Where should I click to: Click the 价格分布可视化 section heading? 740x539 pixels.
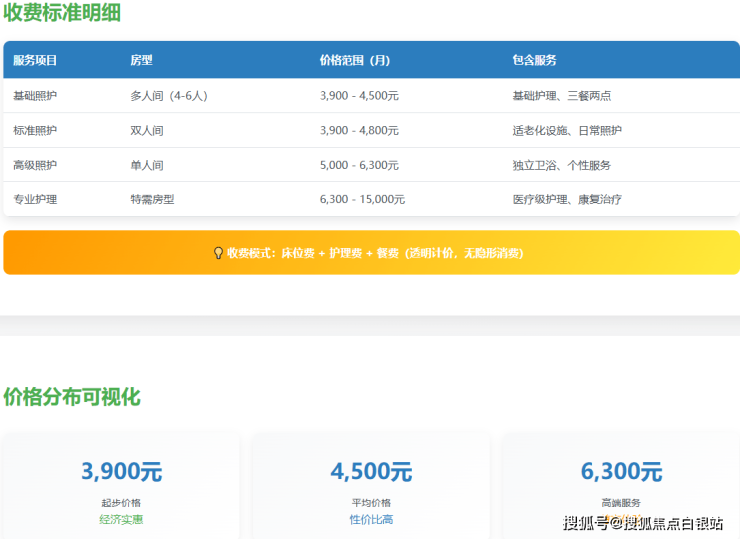click(72, 397)
